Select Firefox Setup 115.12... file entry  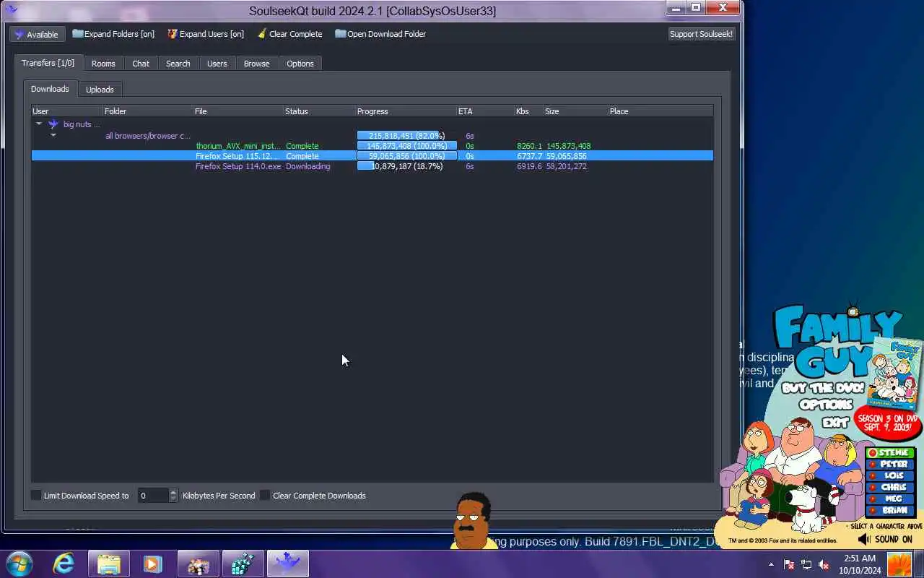coord(237,156)
